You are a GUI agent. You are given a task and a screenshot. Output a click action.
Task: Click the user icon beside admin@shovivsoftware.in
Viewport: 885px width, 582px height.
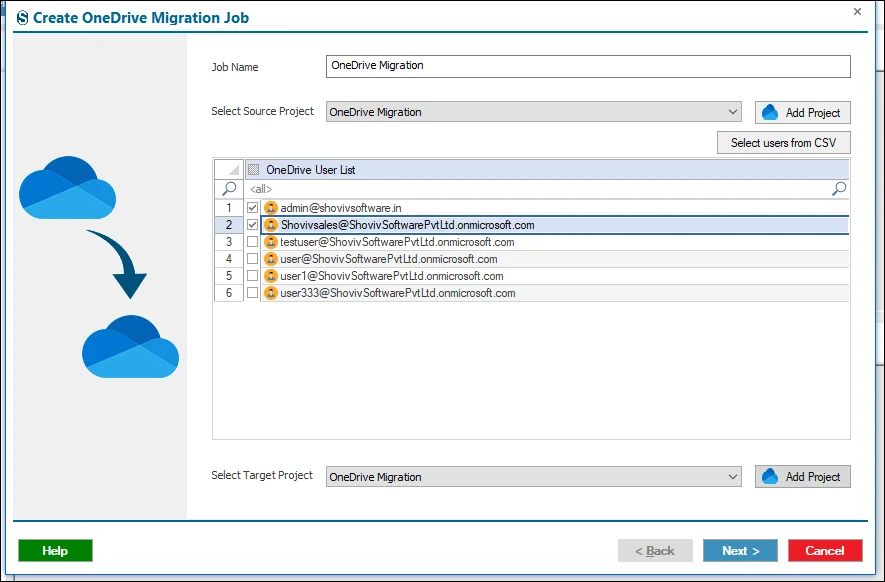pos(271,208)
